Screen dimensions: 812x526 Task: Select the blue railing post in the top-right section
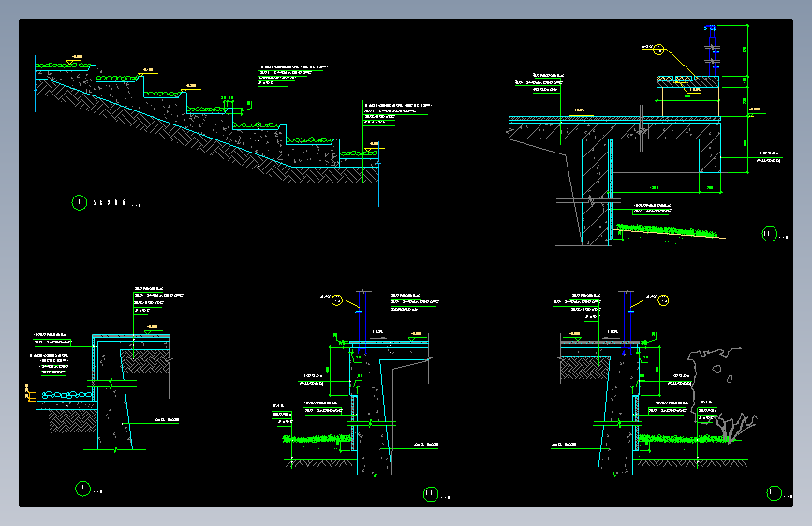click(x=712, y=51)
